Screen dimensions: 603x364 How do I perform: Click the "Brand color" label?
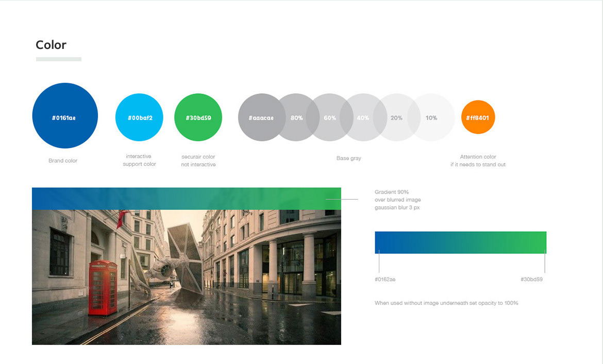coord(63,161)
